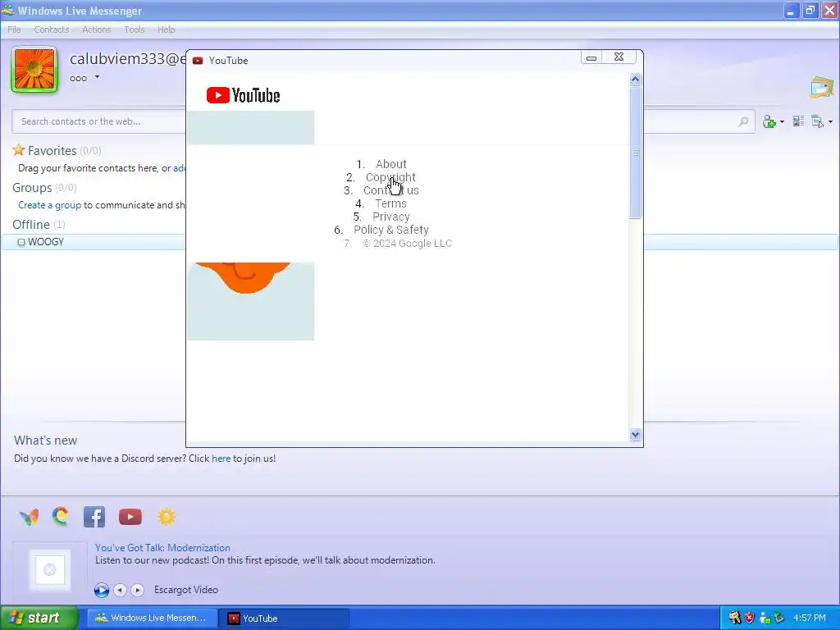840x630 pixels.
Task: Click the red shield security tray icon
Action: 750,618
